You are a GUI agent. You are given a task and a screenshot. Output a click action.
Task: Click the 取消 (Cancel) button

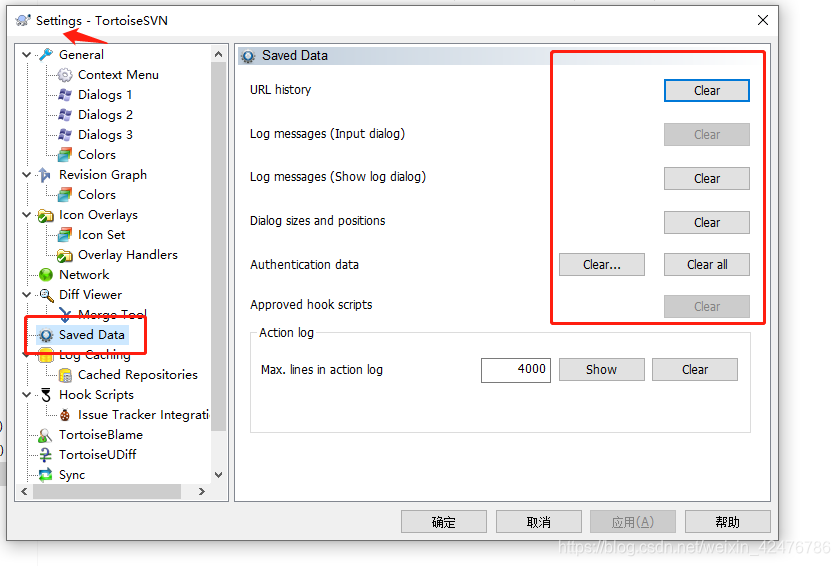click(x=538, y=522)
